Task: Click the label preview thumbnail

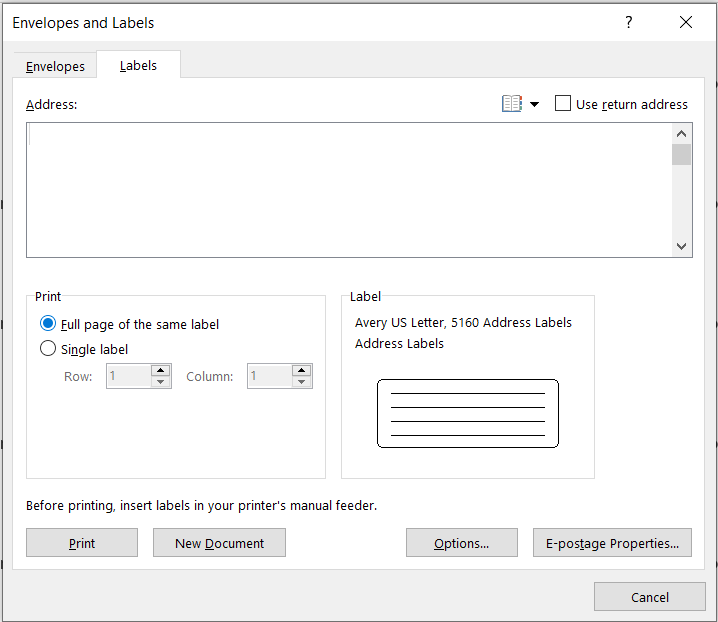Action: (468, 413)
